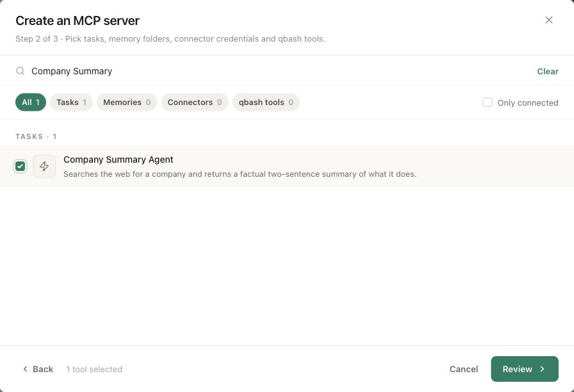Enable the Only connected checkbox
Screen dimensions: 574x392
[488, 102]
